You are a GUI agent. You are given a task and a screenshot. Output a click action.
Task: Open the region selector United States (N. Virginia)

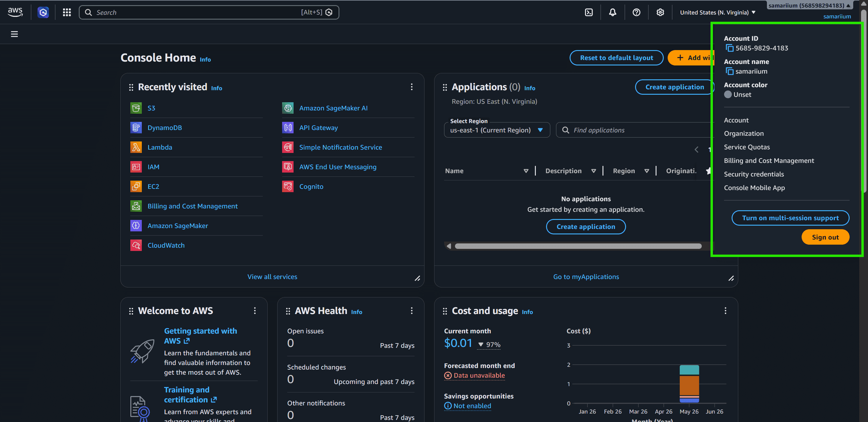[717, 12]
